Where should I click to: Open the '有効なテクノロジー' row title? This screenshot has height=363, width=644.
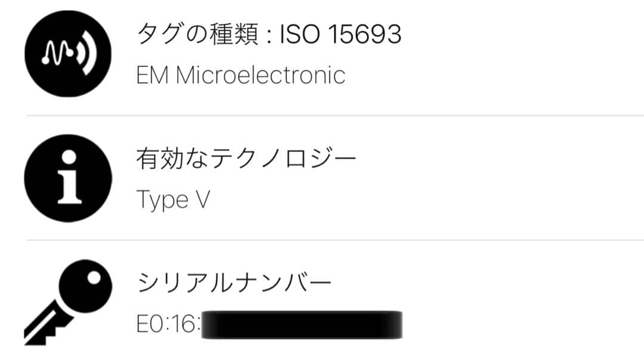point(246,159)
